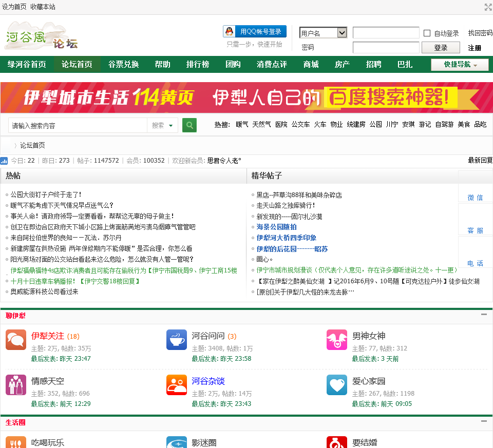This screenshot has height=448, width=493.
Task: Click the 河谷風论坛 site logo
Action: 41,35
